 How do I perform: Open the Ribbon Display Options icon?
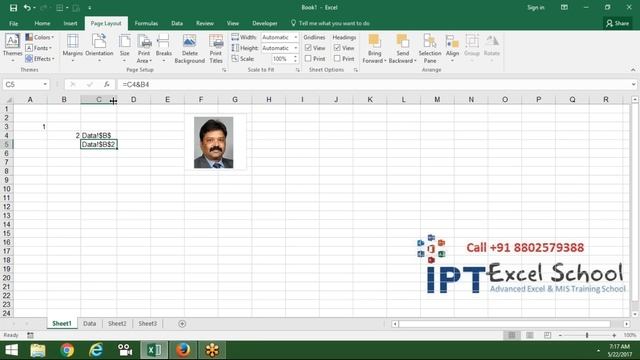(x=564, y=7)
